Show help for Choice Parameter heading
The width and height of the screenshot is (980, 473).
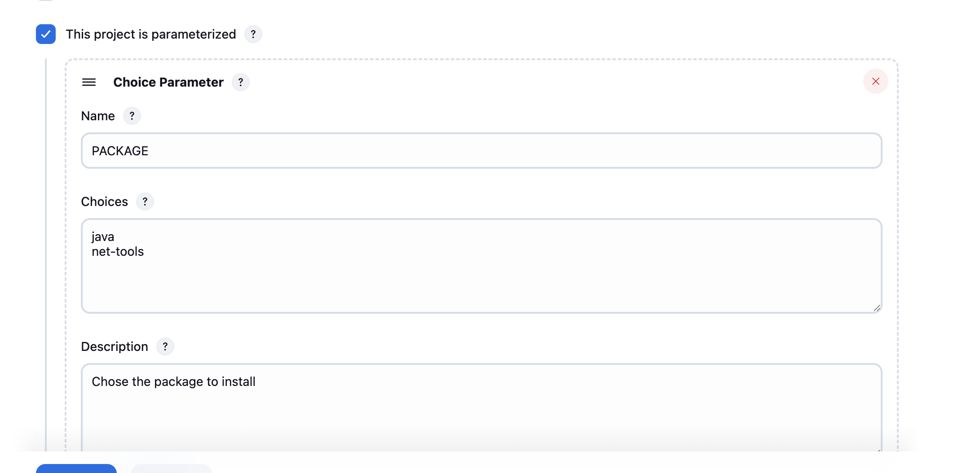(241, 82)
